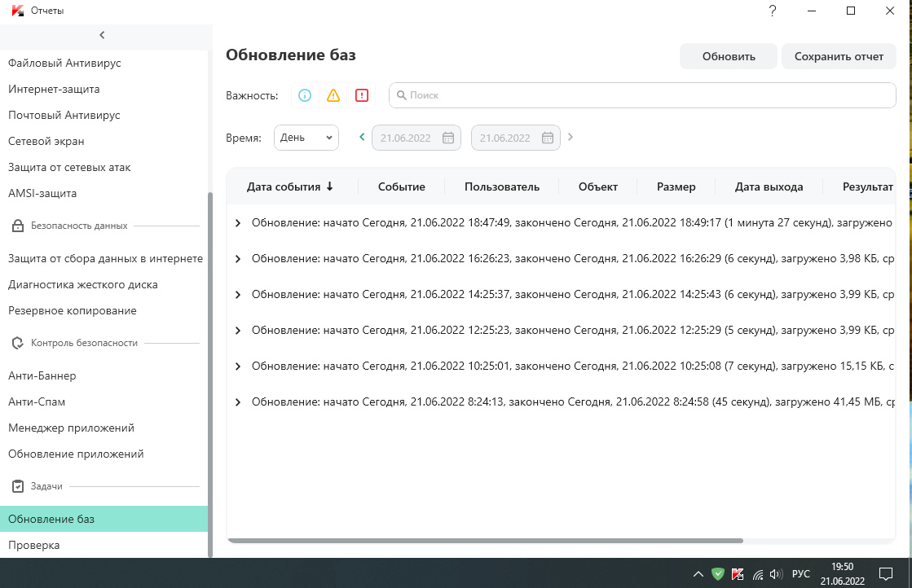Expand the update entry started at 18:47:49
Screen dimensions: 912x588
point(237,223)
